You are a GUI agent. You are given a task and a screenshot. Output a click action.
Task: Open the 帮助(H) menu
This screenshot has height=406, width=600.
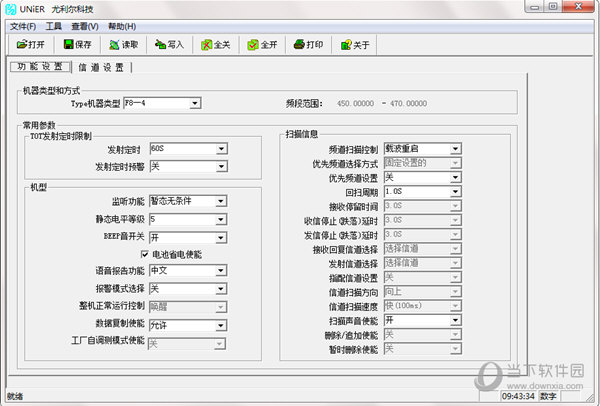point(122,26)
